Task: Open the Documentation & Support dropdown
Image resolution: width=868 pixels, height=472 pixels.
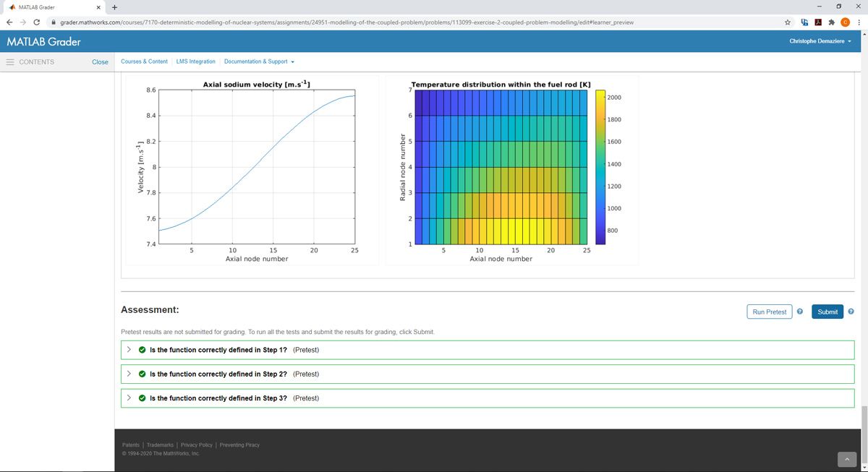Action: (258, 61)
